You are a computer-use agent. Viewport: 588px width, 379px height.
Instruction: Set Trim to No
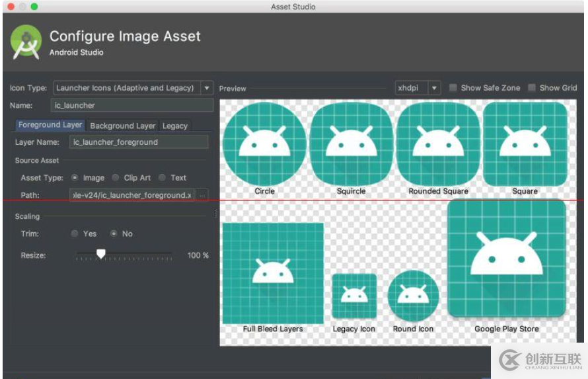pos(114,233)
